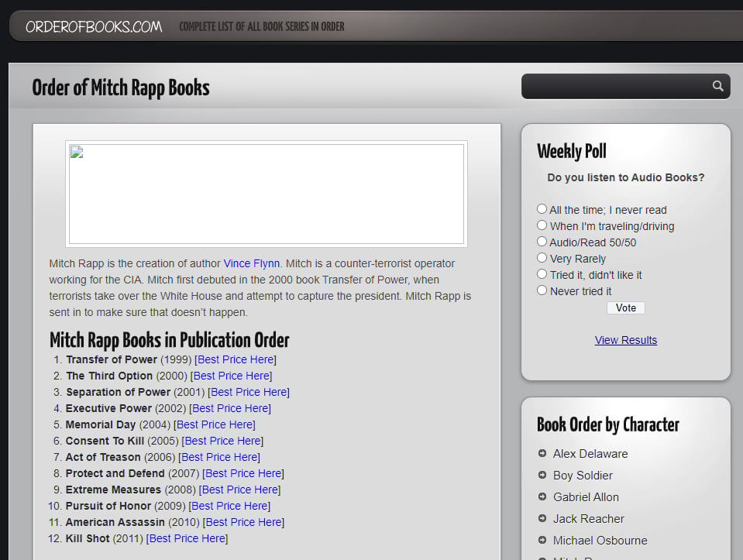Click bullet icon beside Alex Delaware

tap(542, 453)
